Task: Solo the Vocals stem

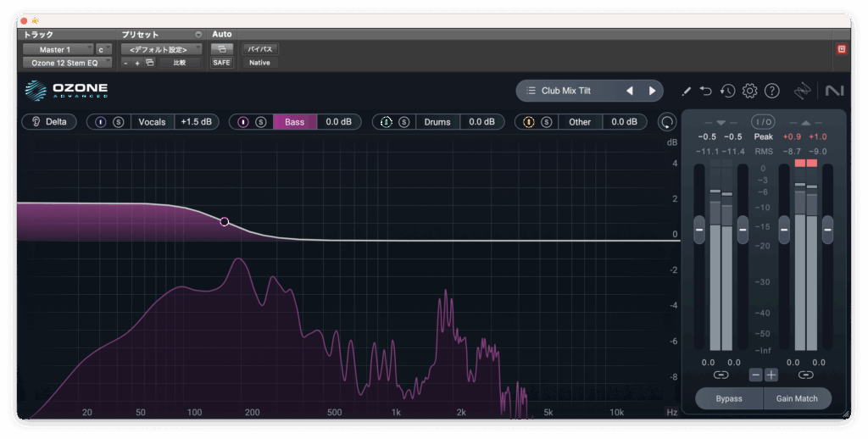Action: click(119, 122)
